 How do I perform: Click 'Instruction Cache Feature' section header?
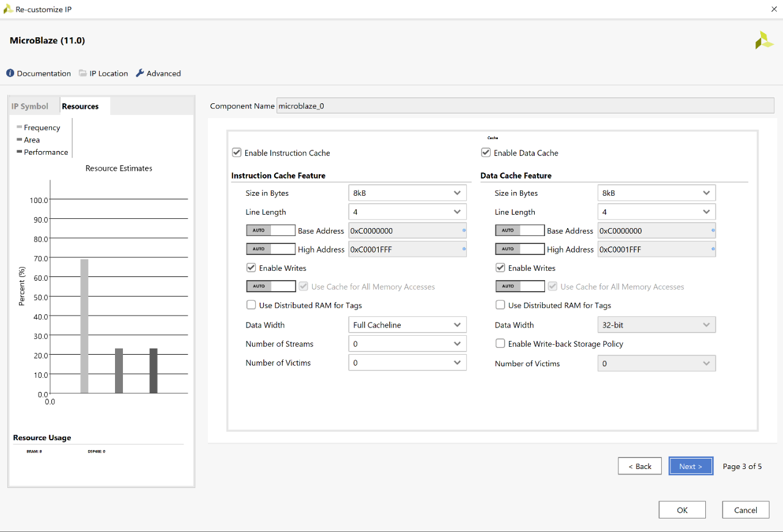coord(278,175)
